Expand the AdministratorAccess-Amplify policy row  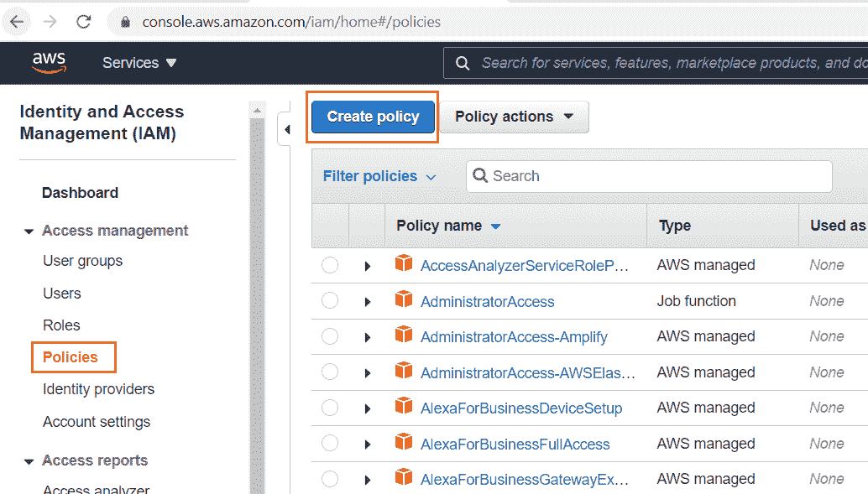pos(368,337)
